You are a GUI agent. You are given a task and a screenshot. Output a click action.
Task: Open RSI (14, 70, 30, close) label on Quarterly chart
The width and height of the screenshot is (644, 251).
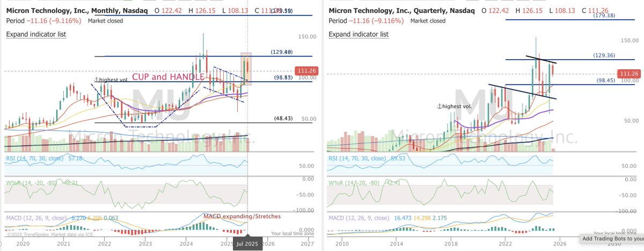pos(360,159)
